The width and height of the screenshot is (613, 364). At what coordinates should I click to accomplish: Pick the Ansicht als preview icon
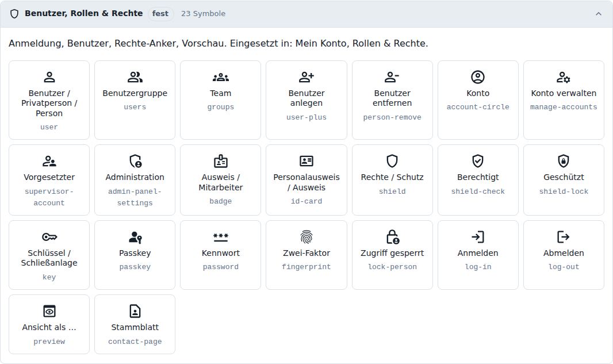tap(49, 311)
